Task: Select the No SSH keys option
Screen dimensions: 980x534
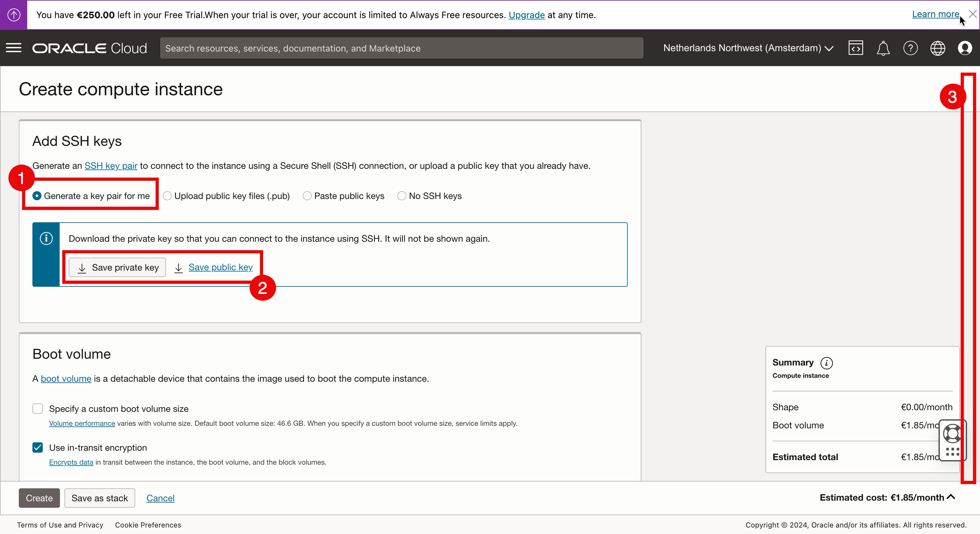Action: (402, 196)
